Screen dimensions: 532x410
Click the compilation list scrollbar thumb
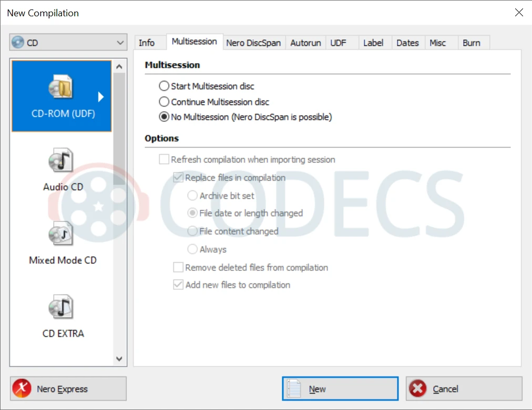coord(119,126)
